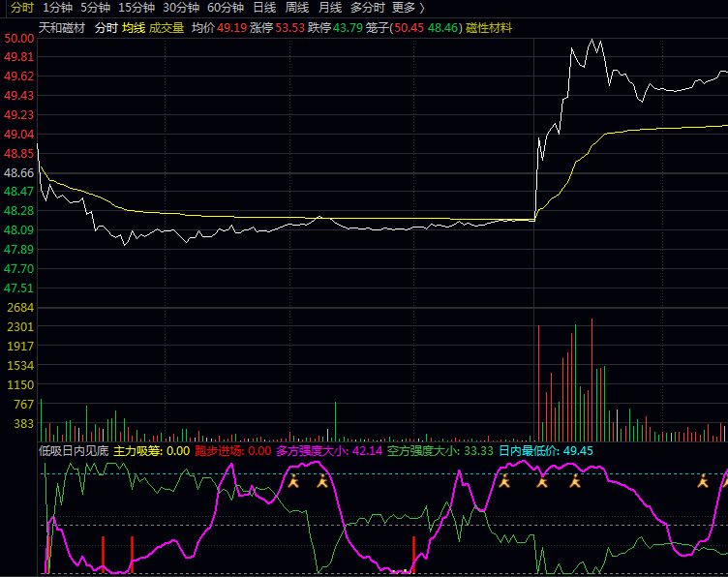Select the 5分钟 chart tab
The height and width of the screenshot is (577, 728).
pyautogui.click(x=95, y=8)
